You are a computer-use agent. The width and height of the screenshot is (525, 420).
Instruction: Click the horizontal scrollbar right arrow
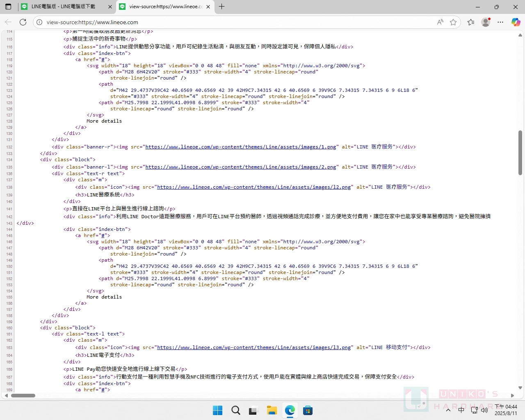[512, 396]
